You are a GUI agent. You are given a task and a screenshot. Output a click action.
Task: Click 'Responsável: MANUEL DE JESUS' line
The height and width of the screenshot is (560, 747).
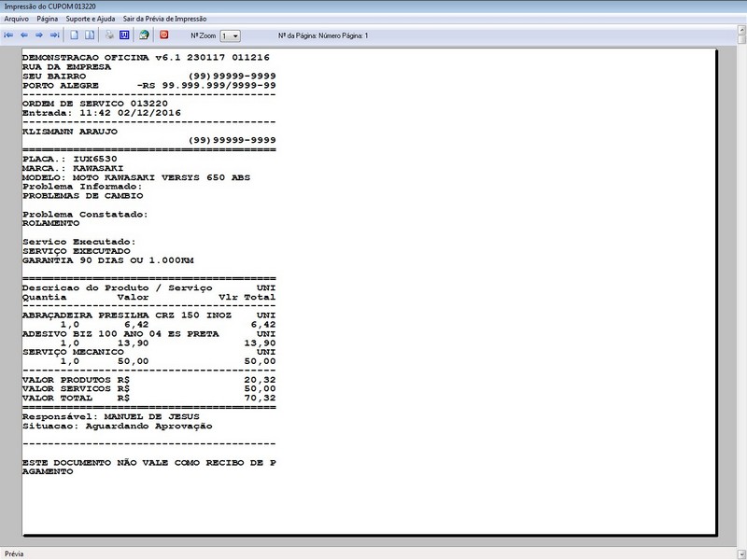click(110, 416)
